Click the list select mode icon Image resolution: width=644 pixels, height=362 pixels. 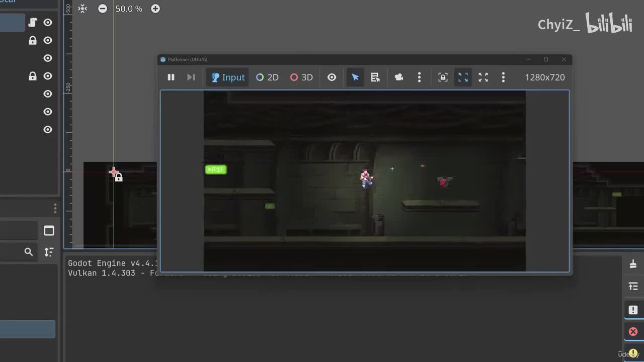pyautogui.click(x=375, y=77)
